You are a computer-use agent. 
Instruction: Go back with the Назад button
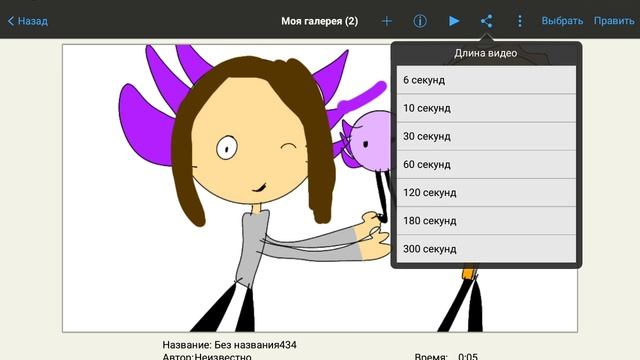point(28,21)
